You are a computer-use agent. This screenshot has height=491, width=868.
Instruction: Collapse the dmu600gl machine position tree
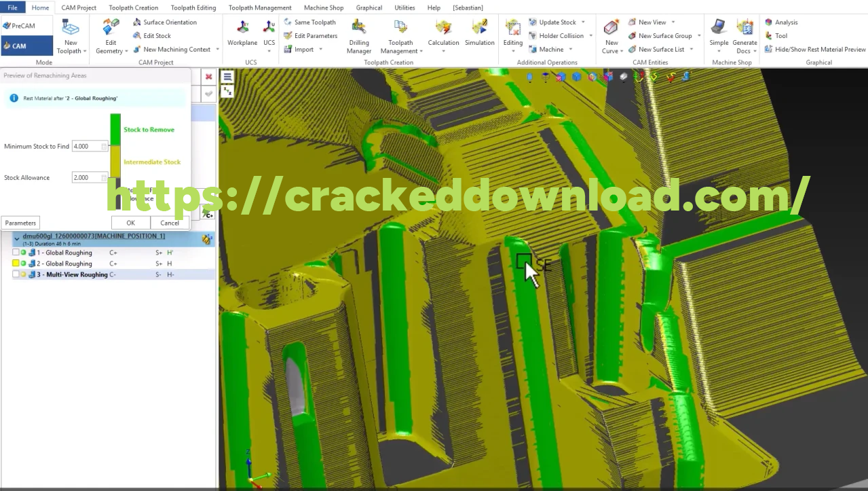17,239
